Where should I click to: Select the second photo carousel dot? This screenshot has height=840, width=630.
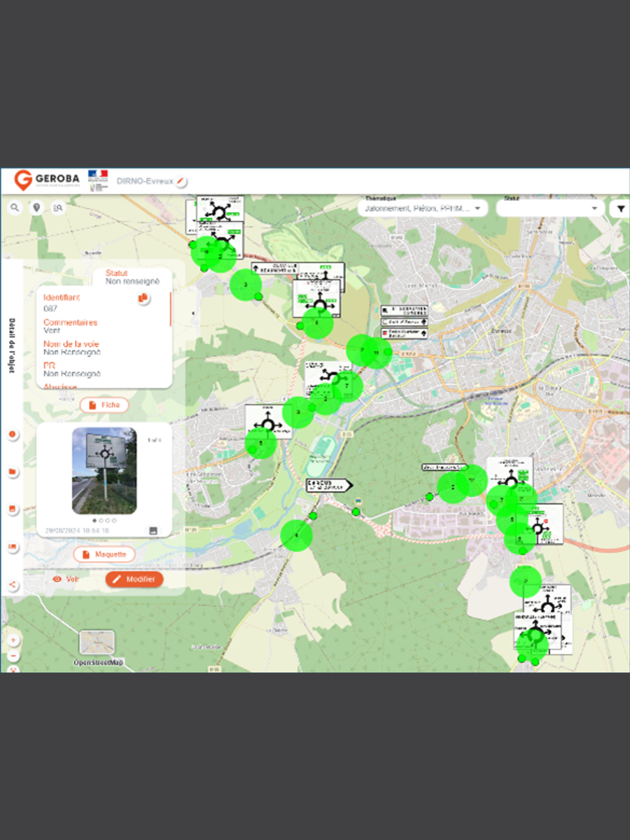pos(101,520)
